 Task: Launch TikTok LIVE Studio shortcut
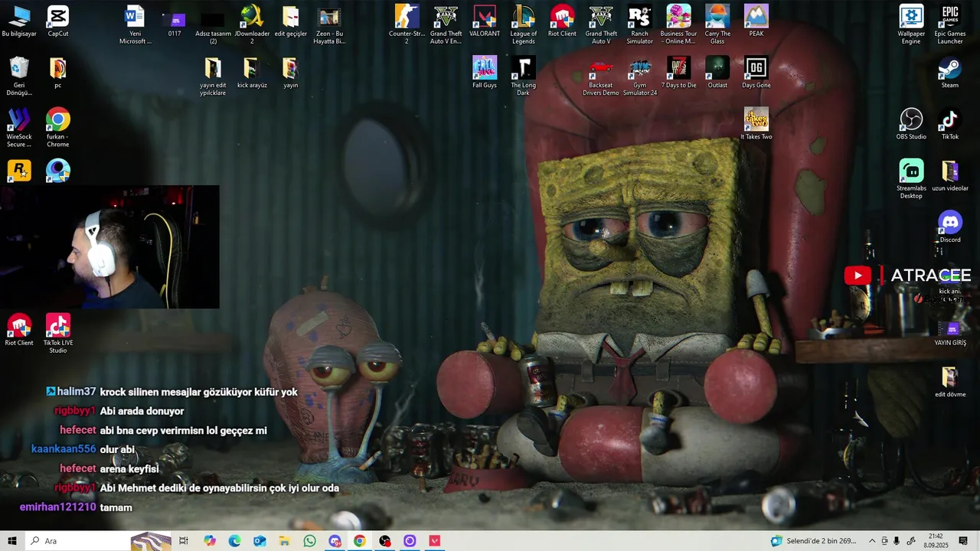(x=57, y=333)
